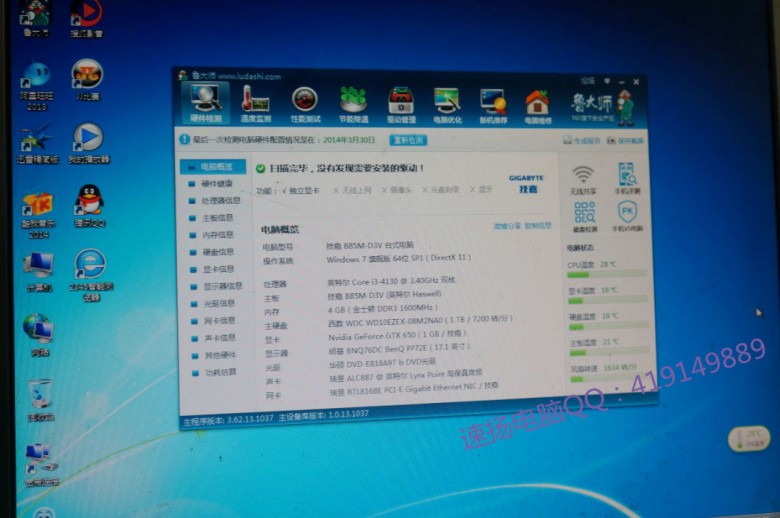Open the 温度监测 temperature monitor tool

(x=256, y=104)
